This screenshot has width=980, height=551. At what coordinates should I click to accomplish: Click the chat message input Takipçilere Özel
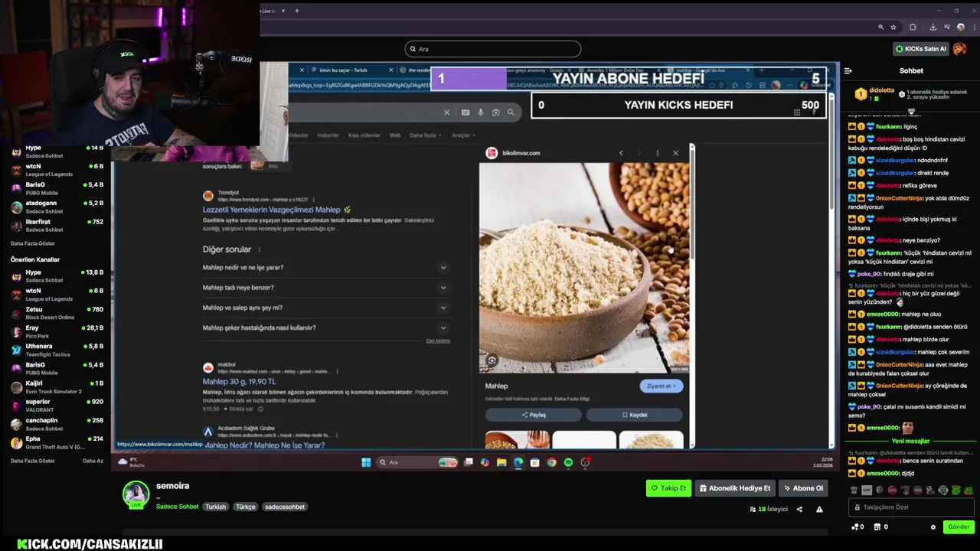(911, 507)
